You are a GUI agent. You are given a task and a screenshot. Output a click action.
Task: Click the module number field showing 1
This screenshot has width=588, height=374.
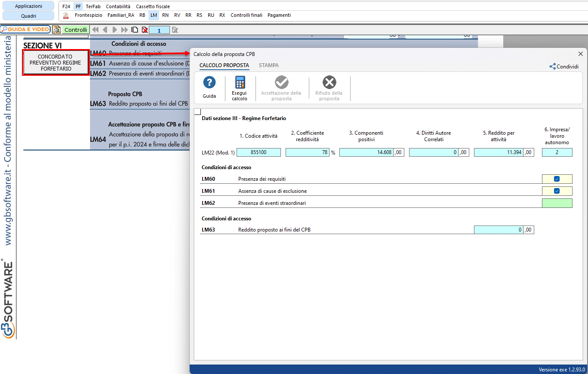click(x=159, y=30)
